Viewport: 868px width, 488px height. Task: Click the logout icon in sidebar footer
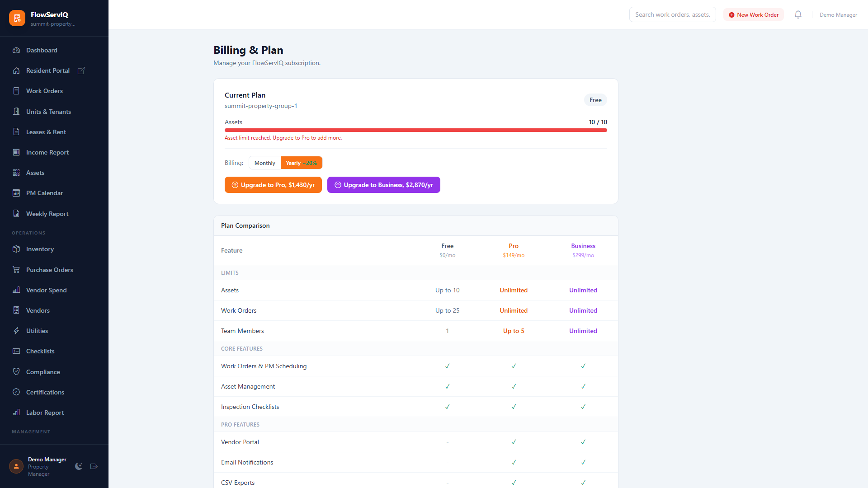pos(94,466)
